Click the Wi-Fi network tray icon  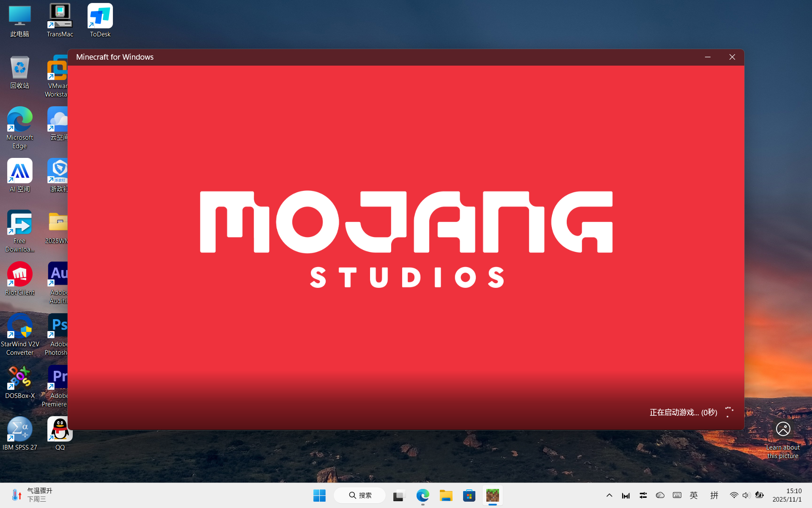pos(734,495)
